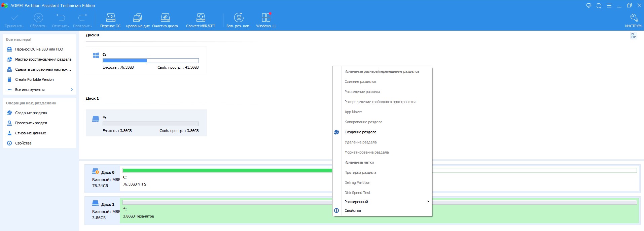Click the Сбросить (Discard) toolbar icon

38,18
